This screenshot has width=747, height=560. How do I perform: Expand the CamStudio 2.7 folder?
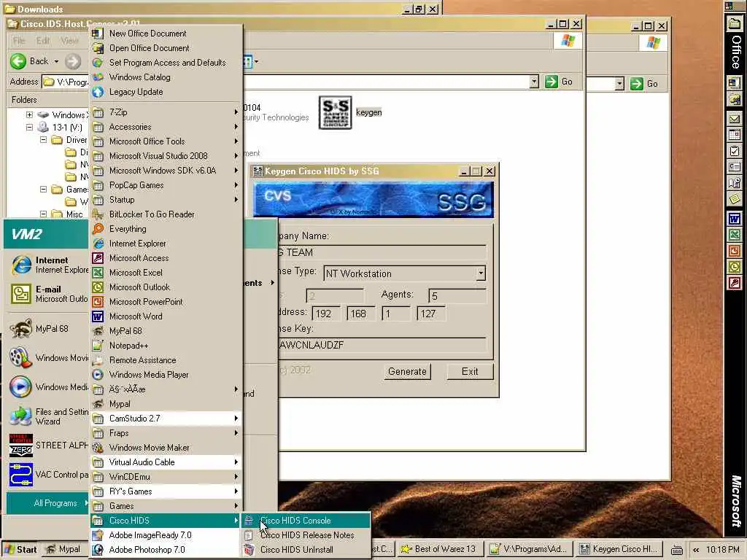click(x=166, y=419)
